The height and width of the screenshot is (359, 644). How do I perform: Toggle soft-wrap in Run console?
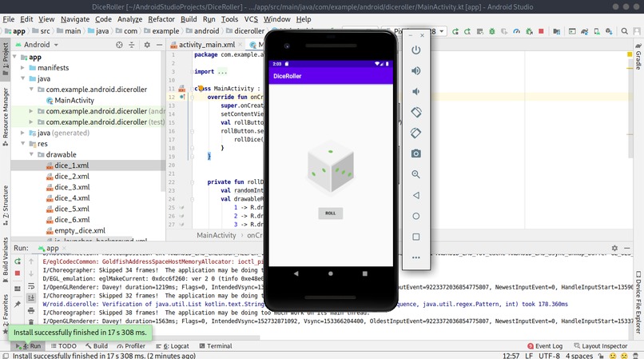click(x=31, y=285)
